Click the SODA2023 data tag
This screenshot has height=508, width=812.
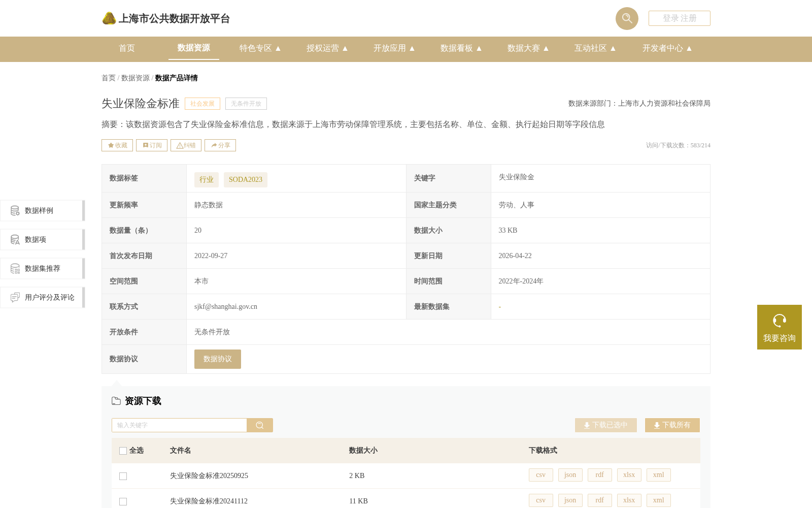coord(246,180)
